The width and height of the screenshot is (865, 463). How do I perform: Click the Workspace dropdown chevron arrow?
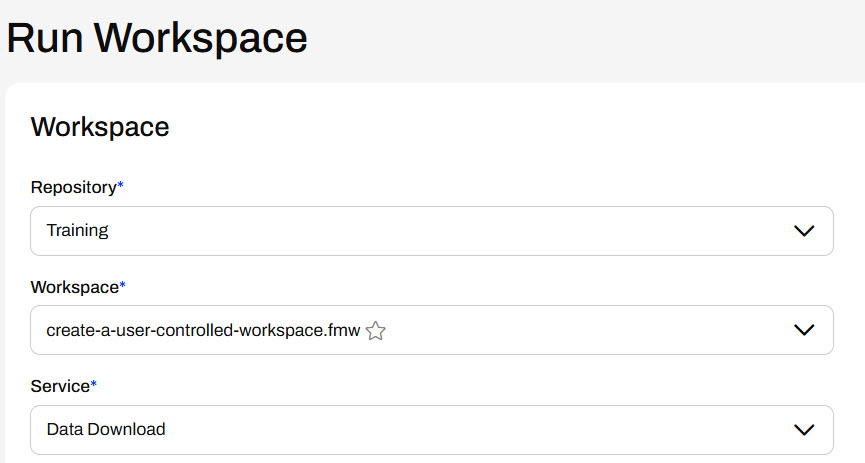804,330
